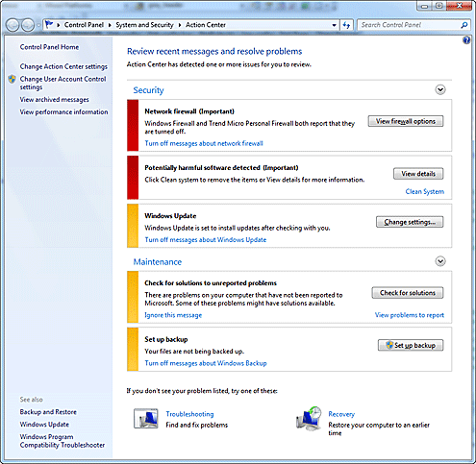This screenshot has width=476, height=464.
Task: Select Action Center breadcrumb
Action: coord(206,25)
